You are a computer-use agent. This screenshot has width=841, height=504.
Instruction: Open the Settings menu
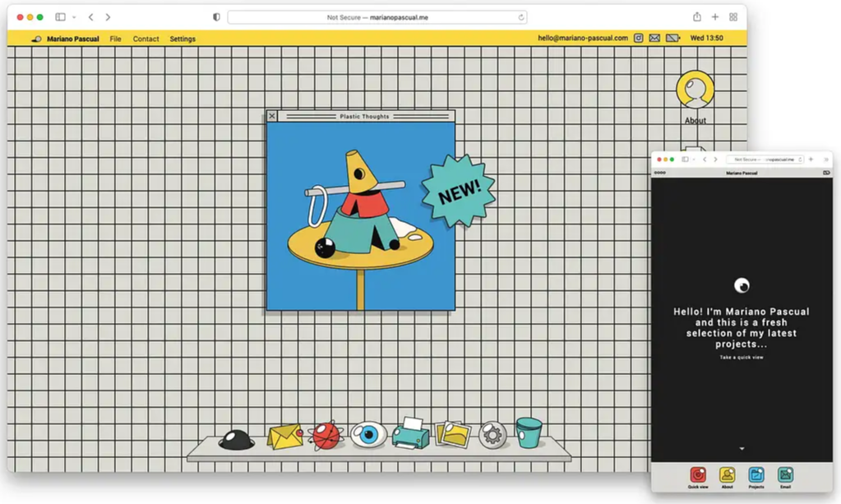(183, 39)
